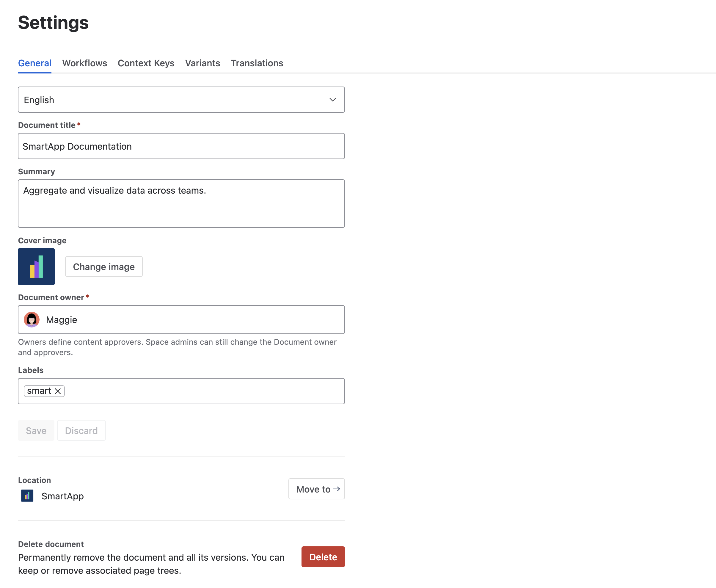Viewport: 716px width, 588px height.
Task: Click the arrow icon inside Move to button
Action: 337,489
